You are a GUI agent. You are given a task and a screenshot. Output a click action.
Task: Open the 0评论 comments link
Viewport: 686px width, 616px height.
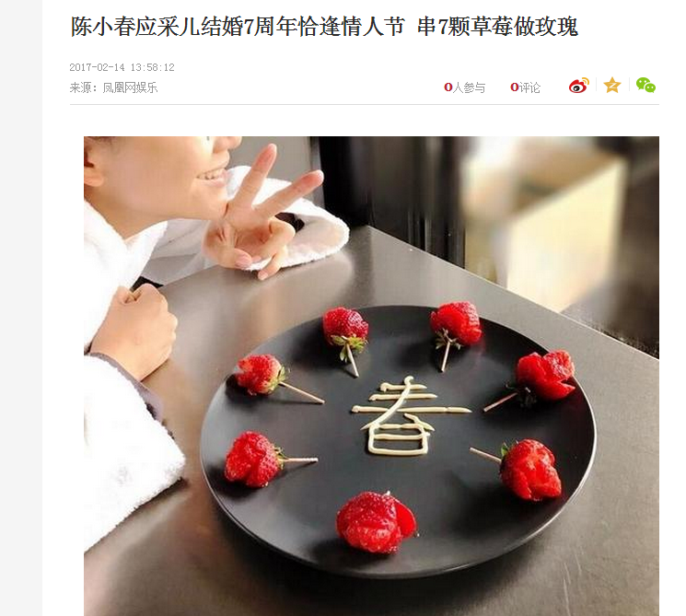click(526, 87)
